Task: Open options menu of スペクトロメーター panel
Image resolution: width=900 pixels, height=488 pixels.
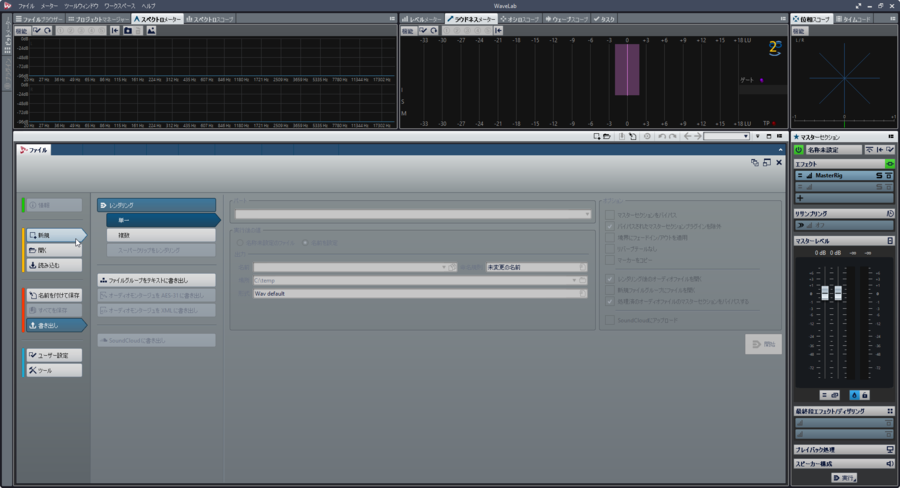Action: (x=392, y=19)
